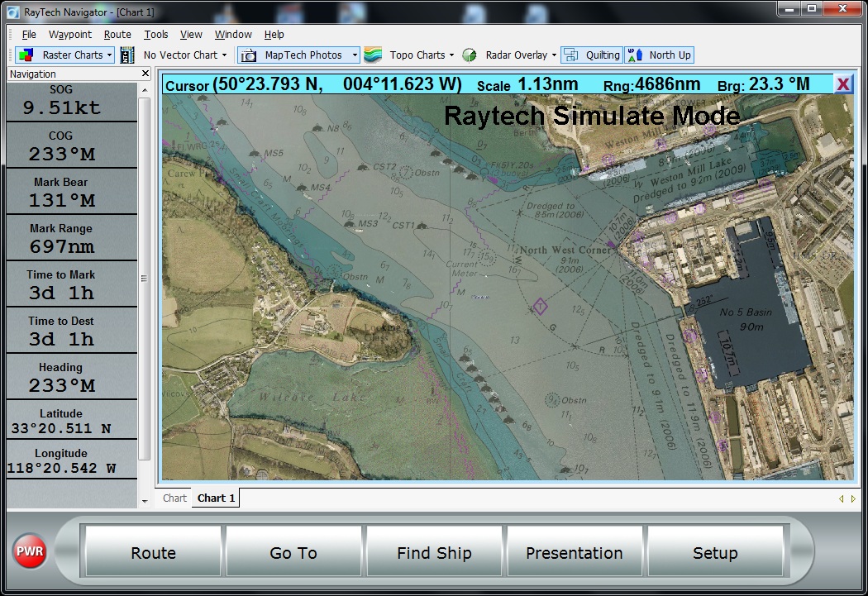Click the tab scroll left arrow
Screen dimensions: 868x596
pyautogui.click(x=842, y=498)
